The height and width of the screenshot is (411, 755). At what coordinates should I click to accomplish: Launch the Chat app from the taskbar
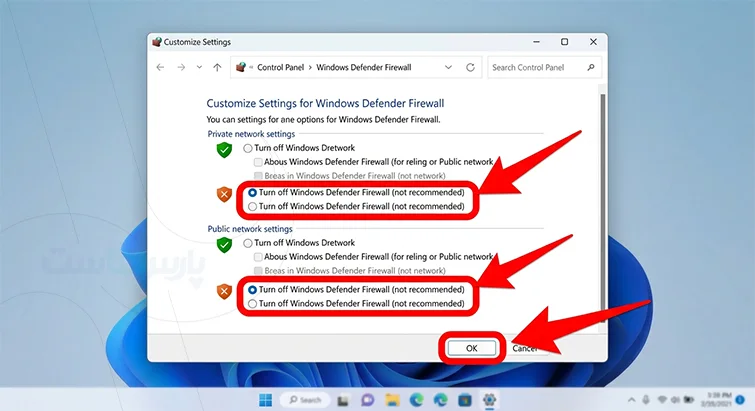[368, 400]
